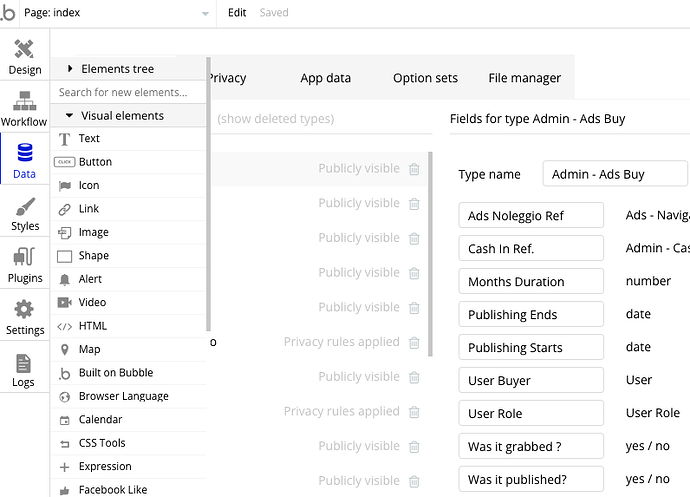
Task: Expand the Elements tree section
Action: 70,69
